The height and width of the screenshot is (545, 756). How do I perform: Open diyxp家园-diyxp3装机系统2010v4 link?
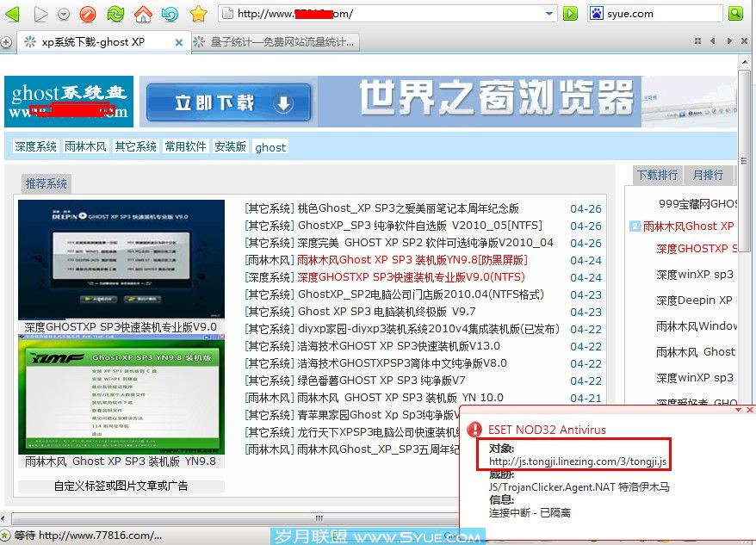point(429,329)
